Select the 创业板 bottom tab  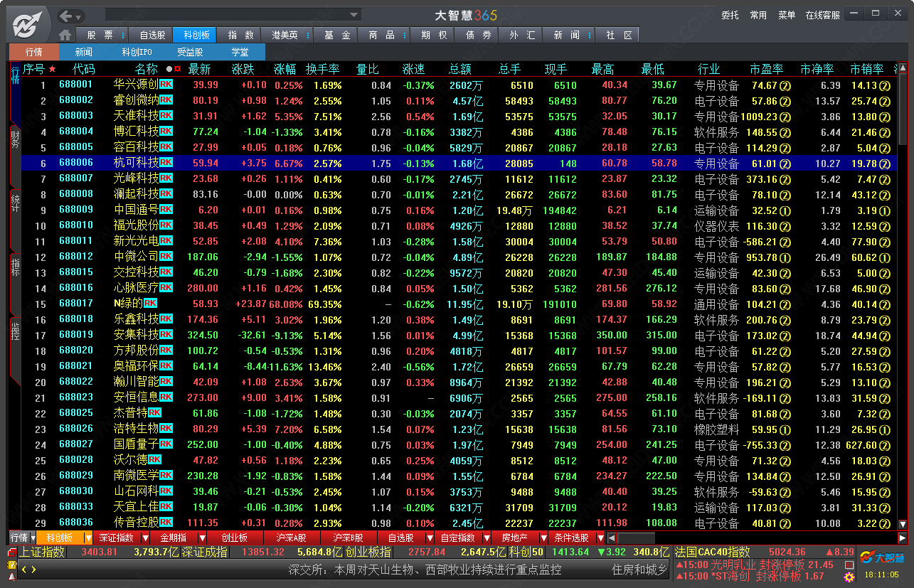235,538
